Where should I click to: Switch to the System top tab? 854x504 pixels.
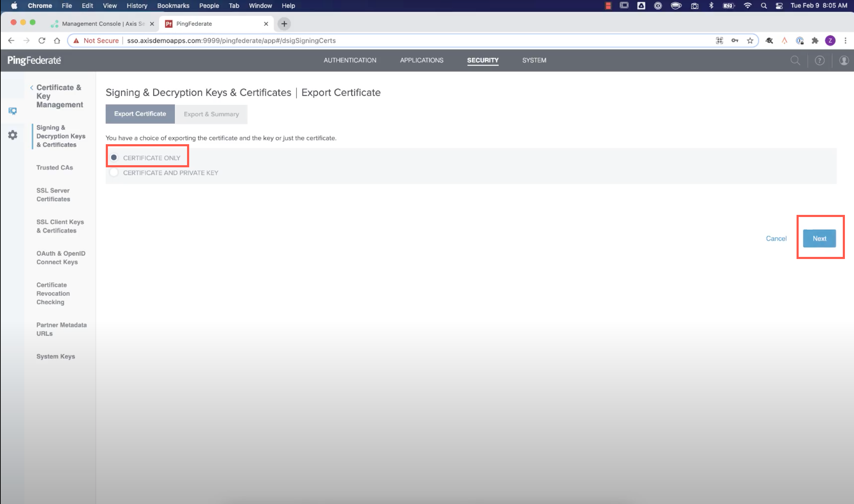pyautogui.click(x=534, y=60)
